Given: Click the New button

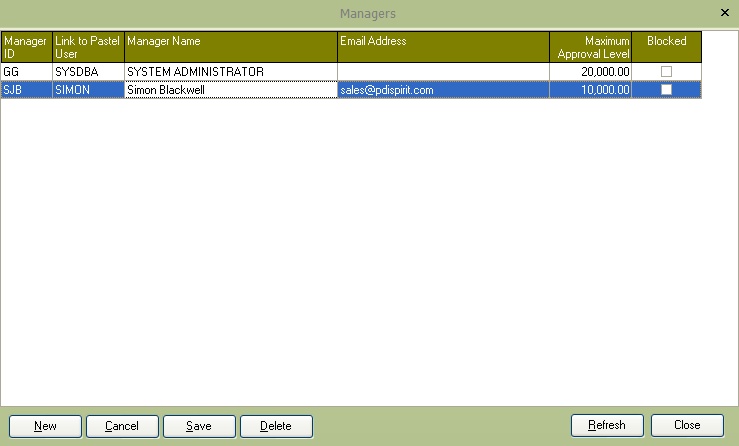Looking at the screenshot, I should (45, 426).
